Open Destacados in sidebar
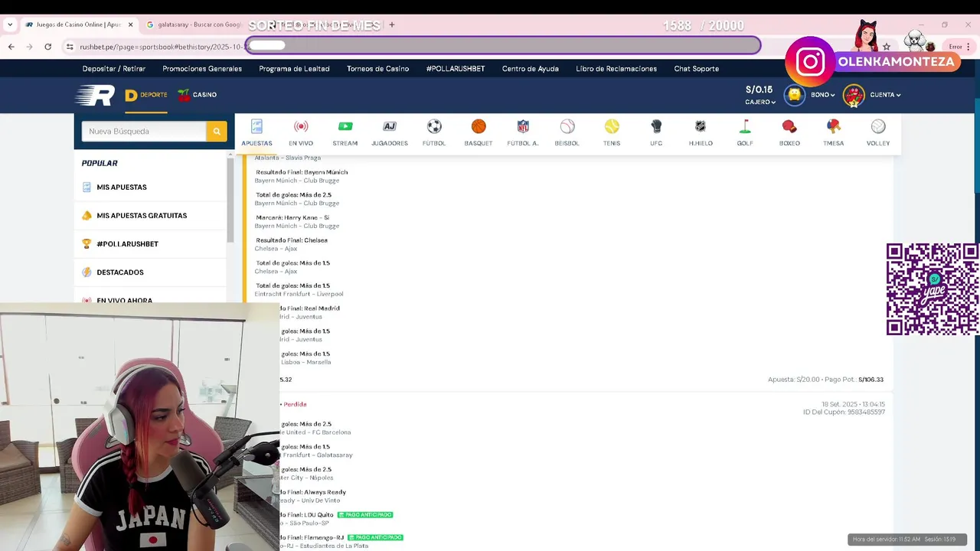The height and width of the screenshot is (551, 980). [x=150, y=272]
